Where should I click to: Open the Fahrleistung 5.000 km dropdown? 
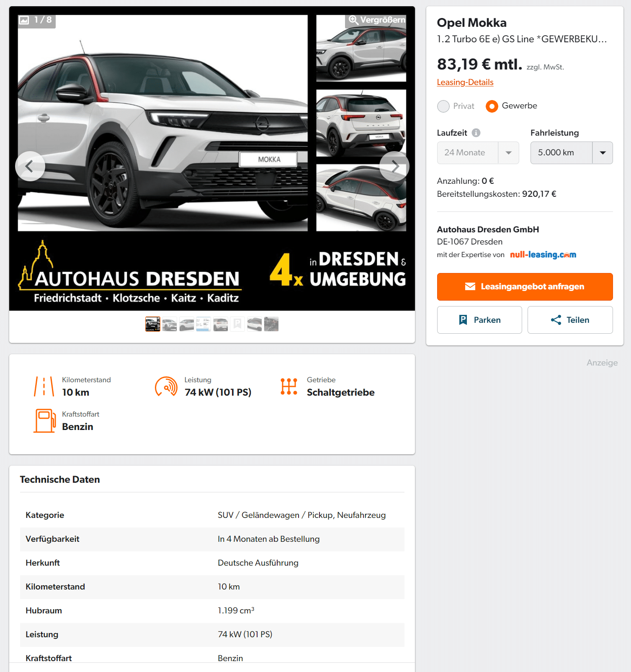point(572,153)
